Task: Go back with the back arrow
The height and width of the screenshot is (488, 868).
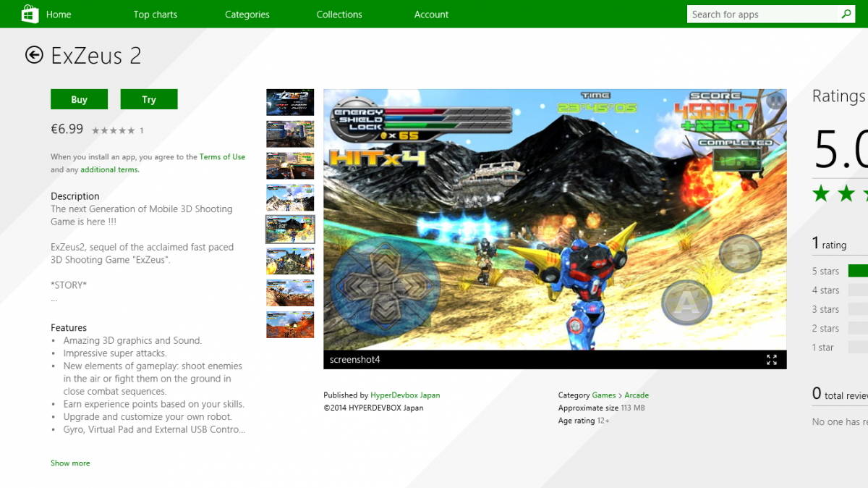Action: (34, 55)
